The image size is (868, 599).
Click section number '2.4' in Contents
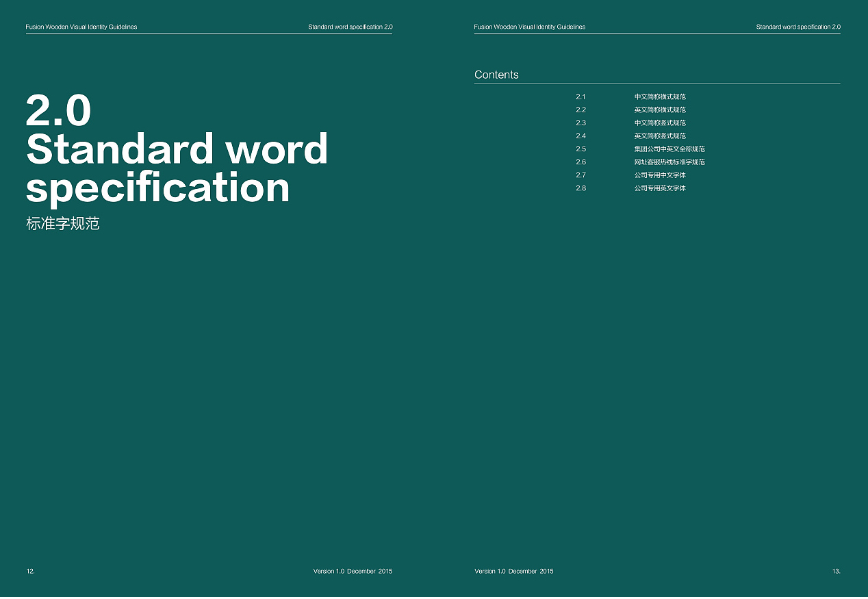coord(580,136)
